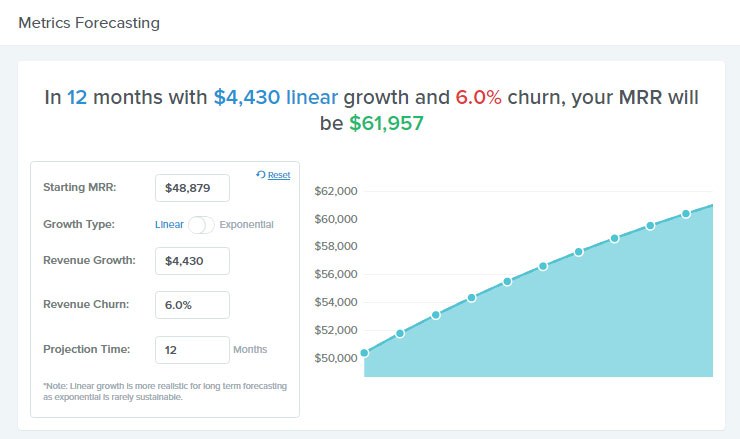Viewport: 740px width, 439px height.
Task: Edit the Starting MRR field
Action: [x=193, y=188]
